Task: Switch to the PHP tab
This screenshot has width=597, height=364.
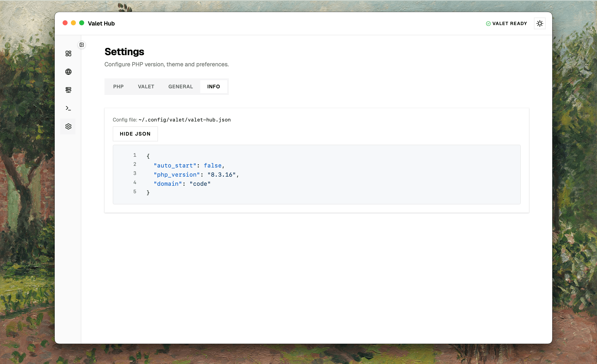Action: tap(118, 86)
